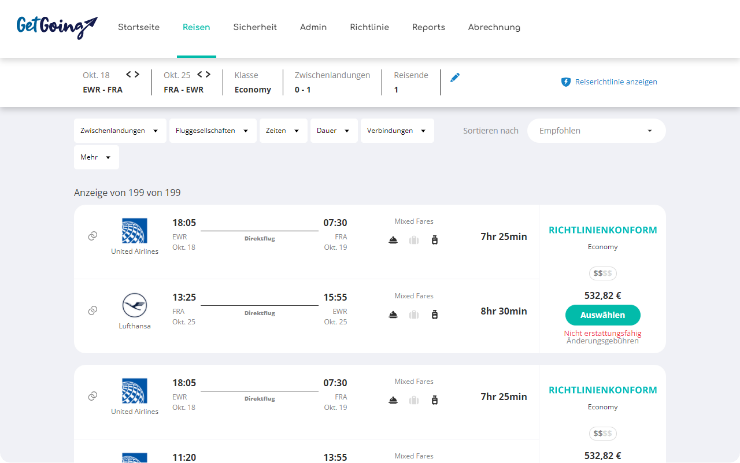
Task: Open Reiserichtlinie anzeigen link
Action: point(616,82)
